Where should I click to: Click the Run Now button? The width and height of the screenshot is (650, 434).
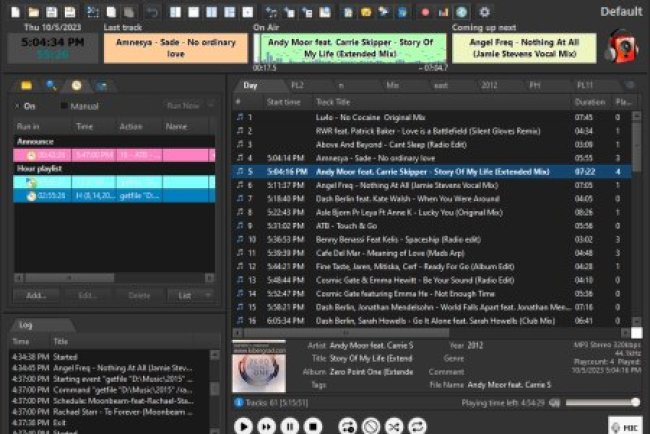tap(183, 106)
